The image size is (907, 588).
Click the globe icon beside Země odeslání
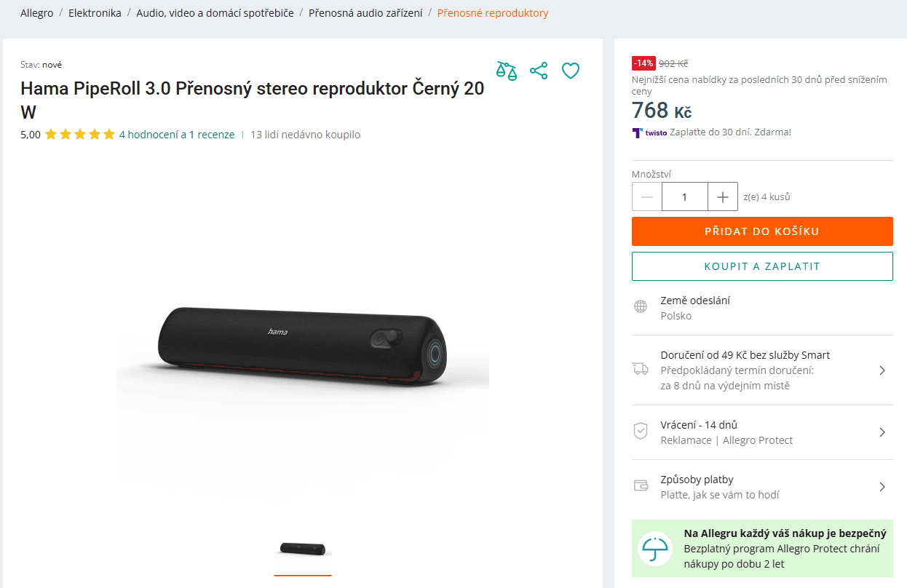pyautogui.click(x=641, y=306)
